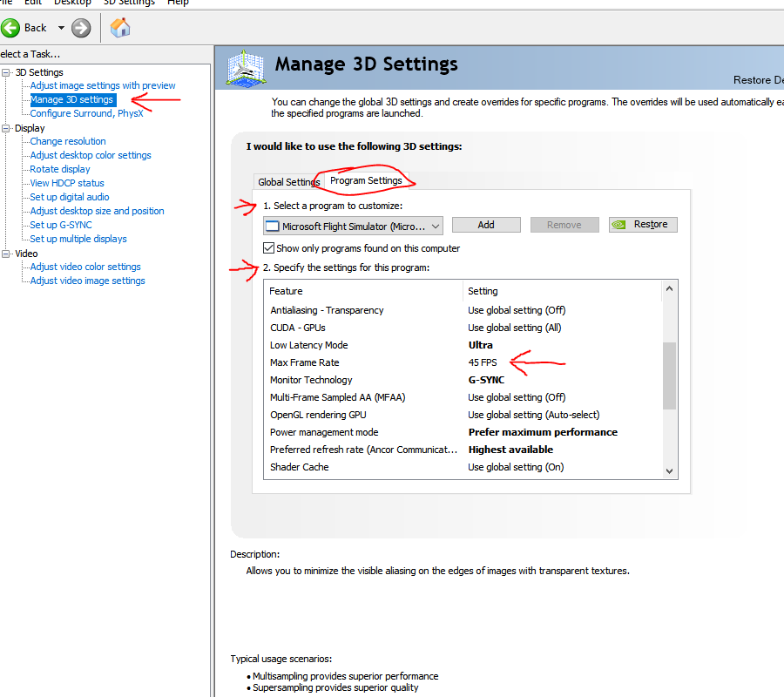Image resolution: width=784 pixels, height=697 pixels.
Task: Open the 'Set up G-SYNC' task
Action: click(61, 226)
